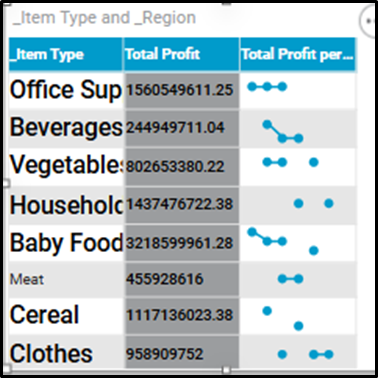The height and width of the screenshot is (378, 378).
Task: Select the Household row label
Action: click(x=66, y=205)
